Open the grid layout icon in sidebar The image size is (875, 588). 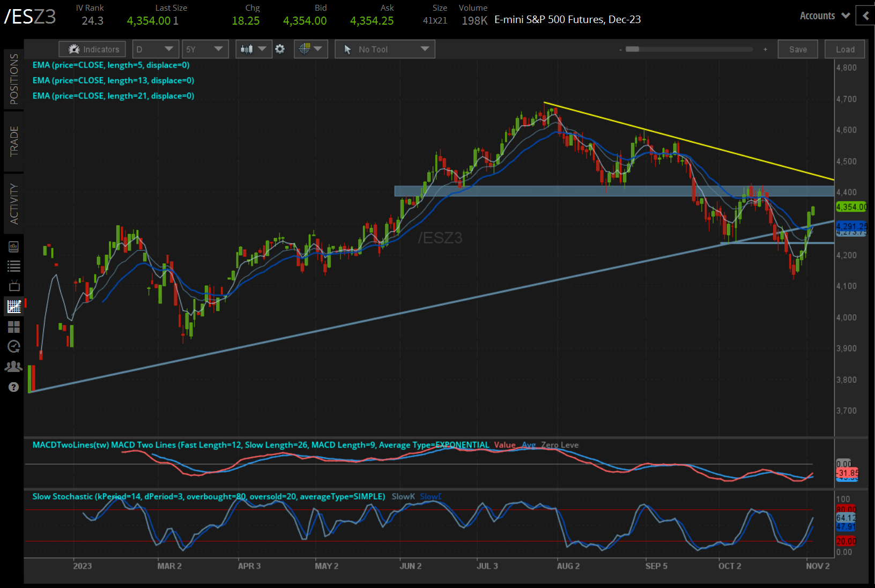click(14, 326)
